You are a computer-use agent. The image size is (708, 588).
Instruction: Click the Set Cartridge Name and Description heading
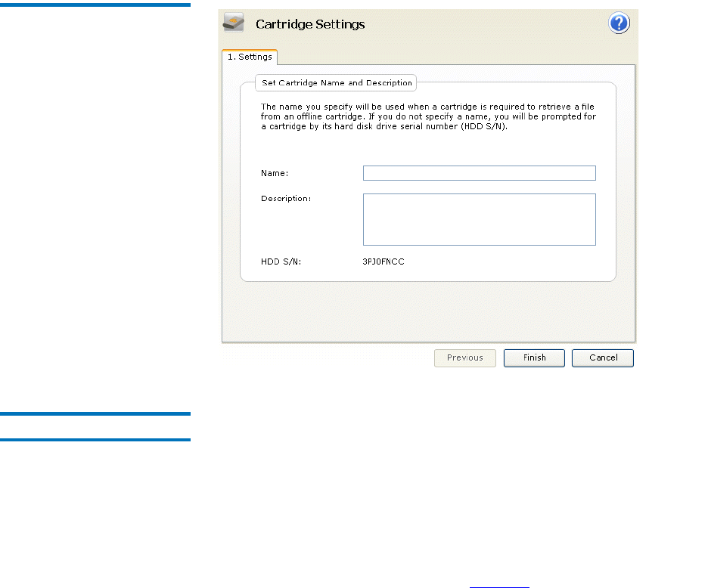(x=336, y=82)
